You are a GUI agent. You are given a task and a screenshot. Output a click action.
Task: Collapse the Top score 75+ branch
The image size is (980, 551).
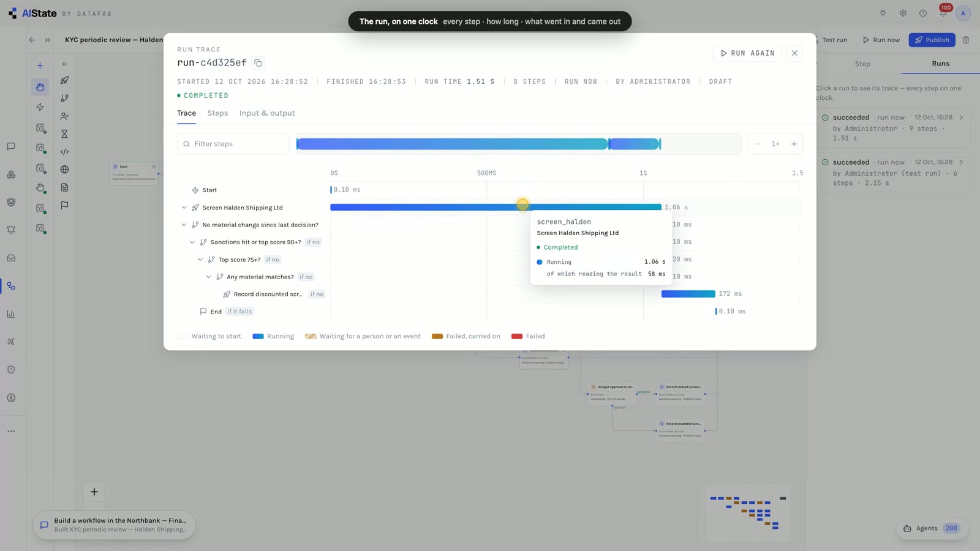click(x=200, y=260)
